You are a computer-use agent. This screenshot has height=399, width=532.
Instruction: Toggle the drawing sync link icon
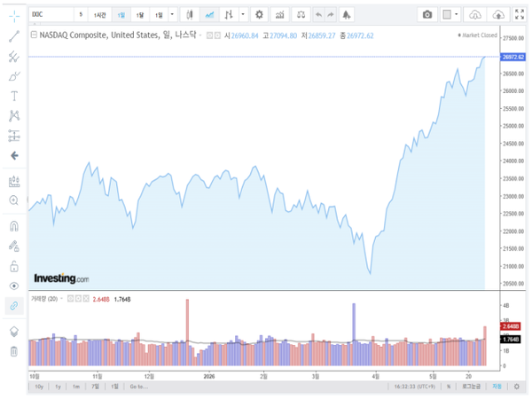click(x=14, y=306)
